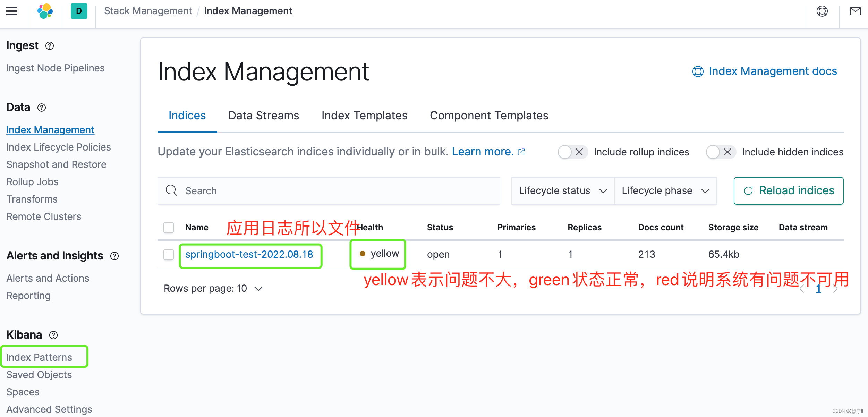Switch to the Component Templates tab
868x417 pixels.
489,116
